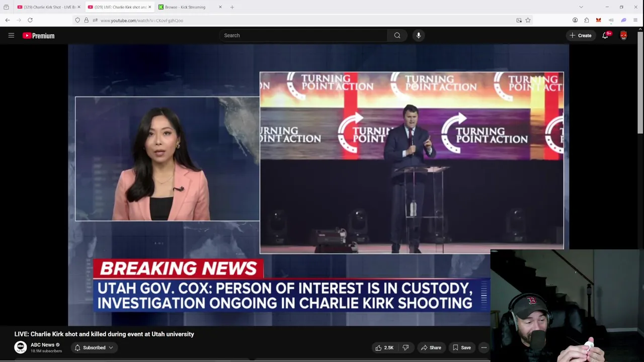Click the speaker volume extension icon

pyautogui.click(x=611, y=20)
